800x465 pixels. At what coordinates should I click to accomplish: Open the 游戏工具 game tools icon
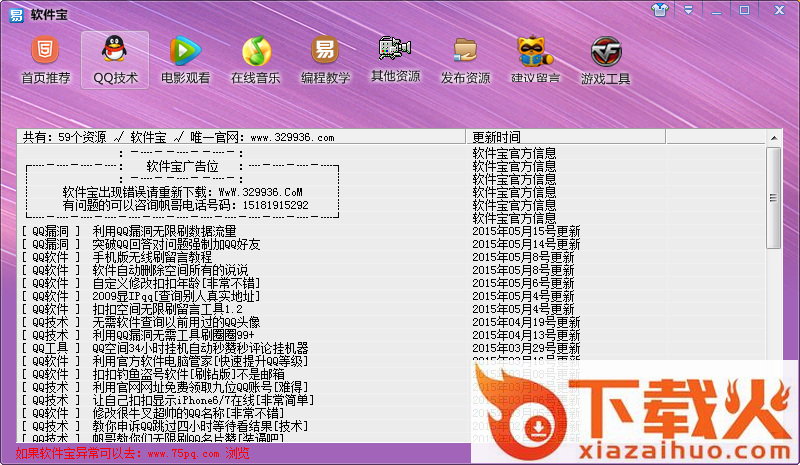[x=606, y=60]
